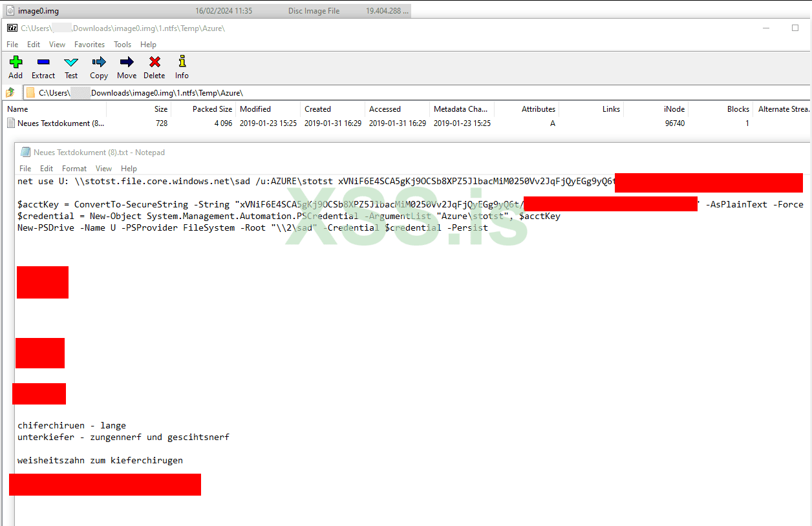This screenshot has height=526, width=812.
Task: Click the Copy toolbar icon
Action: (99, 62)
